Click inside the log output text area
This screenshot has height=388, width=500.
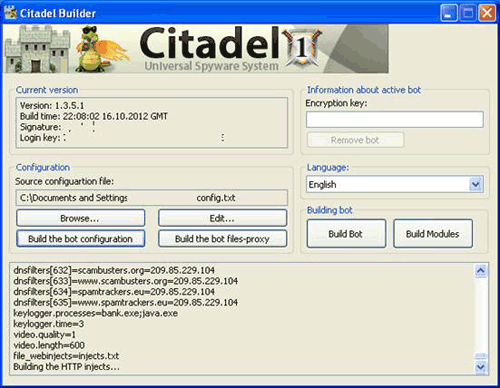point(242,319)
